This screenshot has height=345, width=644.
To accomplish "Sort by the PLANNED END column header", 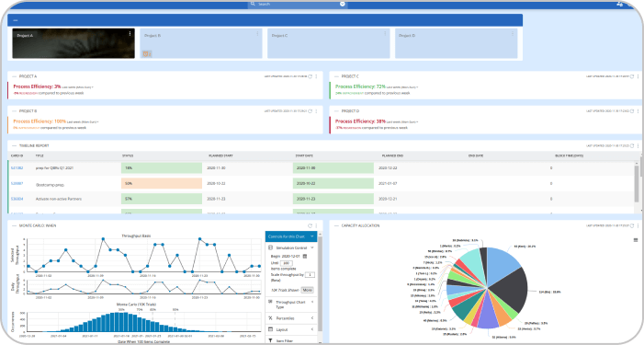I will click(392, 155).
